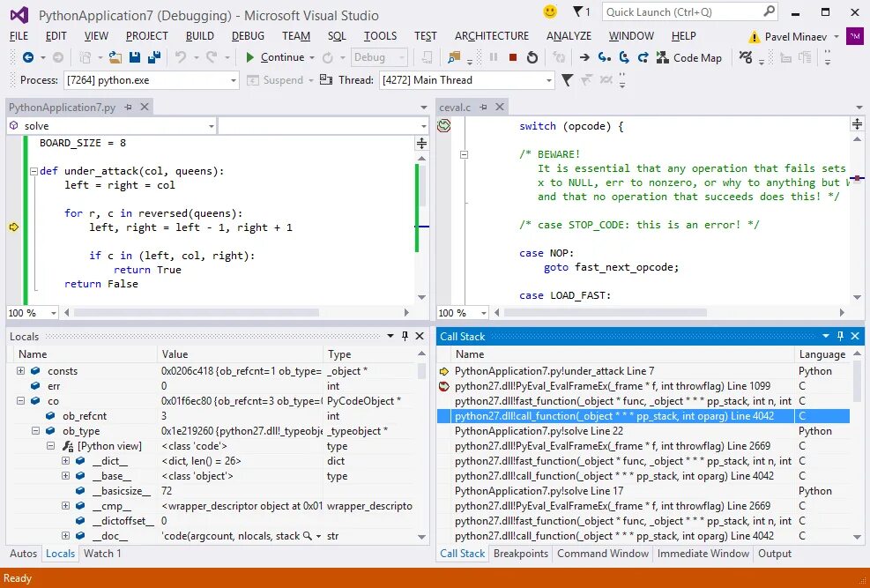Collapse the [Python view] node
870x588 pixels.
pos(50,445)
